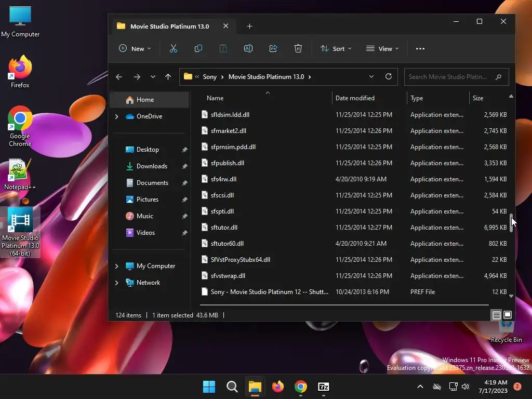The width and height of the screenshot is (532, 399).
Task: Select the Google Chrome desktop icon
Action: click(x=20, y=126)
